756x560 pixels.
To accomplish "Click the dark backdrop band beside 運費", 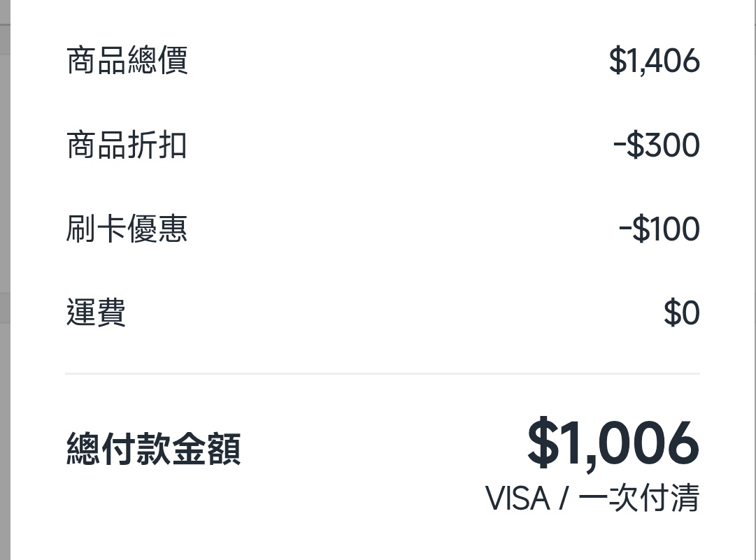I will click(4, 308).
